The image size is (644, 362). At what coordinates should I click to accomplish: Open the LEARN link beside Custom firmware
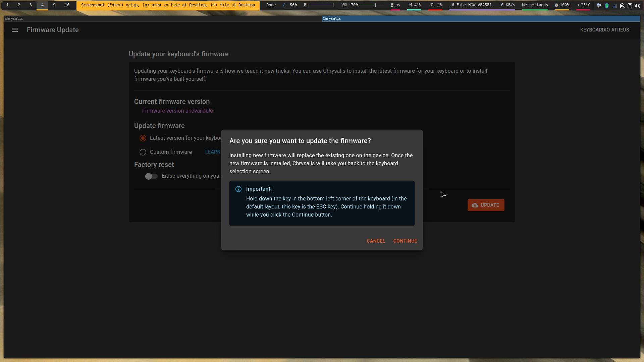coord(213,152)
